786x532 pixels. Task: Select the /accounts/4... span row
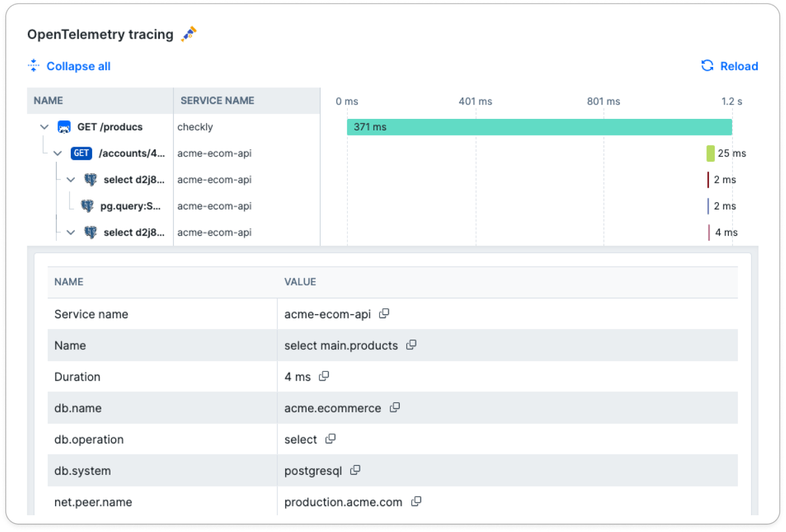pos(173,153)
